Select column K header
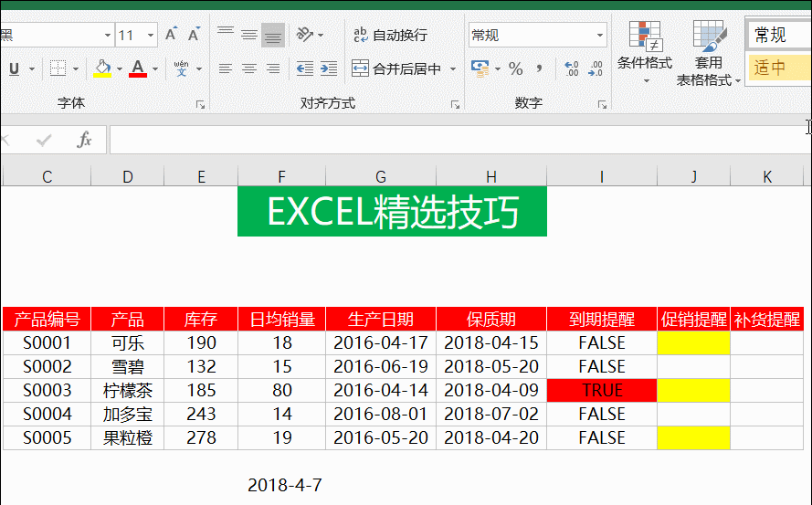This screenshot has height=505, width=812. point(767,176)
